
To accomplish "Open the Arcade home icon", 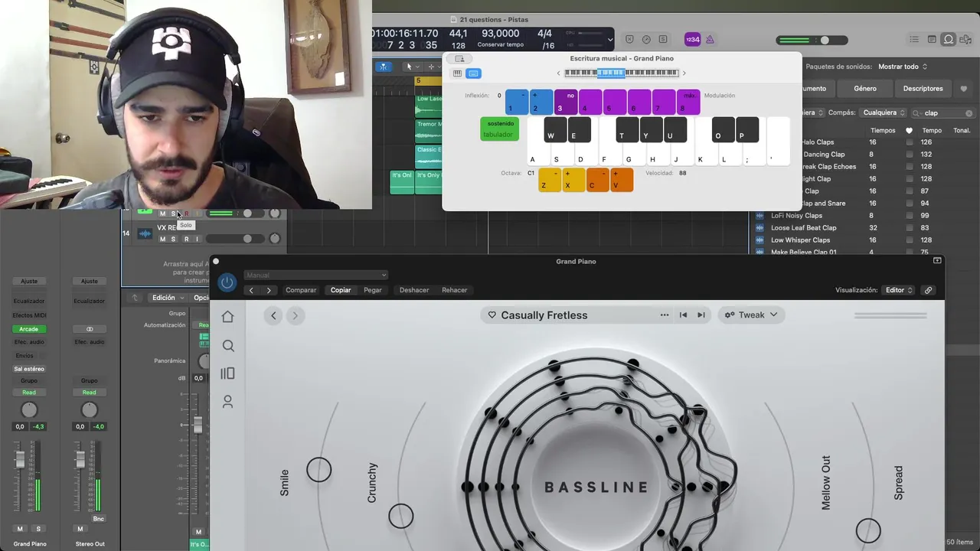I will coord(227,317).
